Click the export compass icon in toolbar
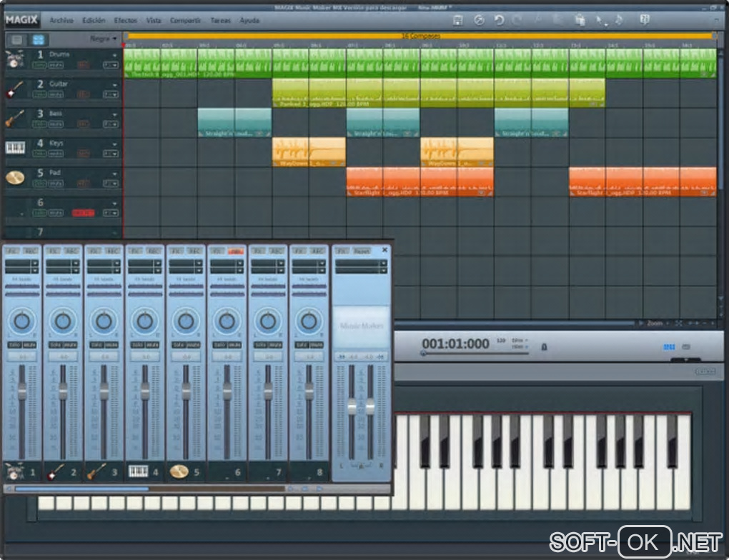 tap(479, 20)
